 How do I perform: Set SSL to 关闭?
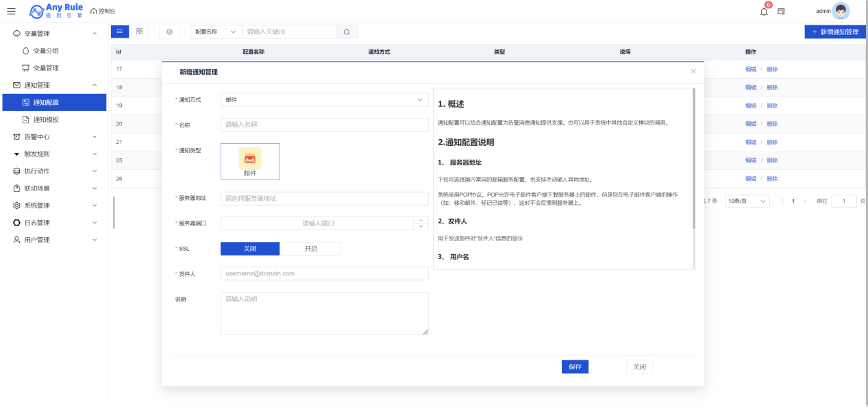pyautogui.click(x=250, y=249)
